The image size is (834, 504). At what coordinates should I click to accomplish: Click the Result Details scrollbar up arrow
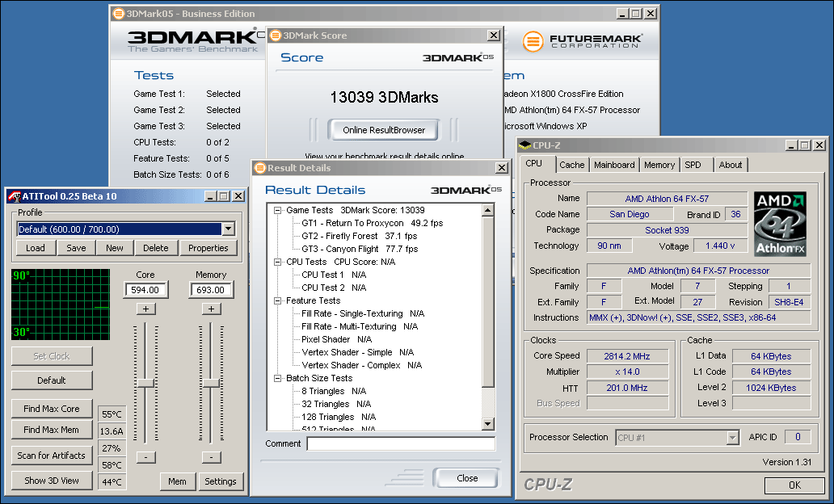click(488, 211)
